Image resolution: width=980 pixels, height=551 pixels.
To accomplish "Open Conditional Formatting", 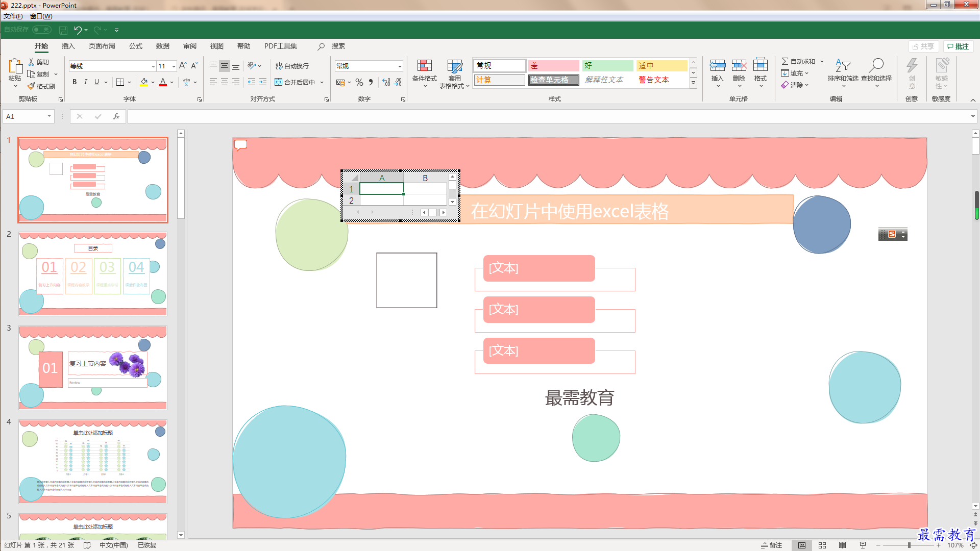I will coord(425,73).
